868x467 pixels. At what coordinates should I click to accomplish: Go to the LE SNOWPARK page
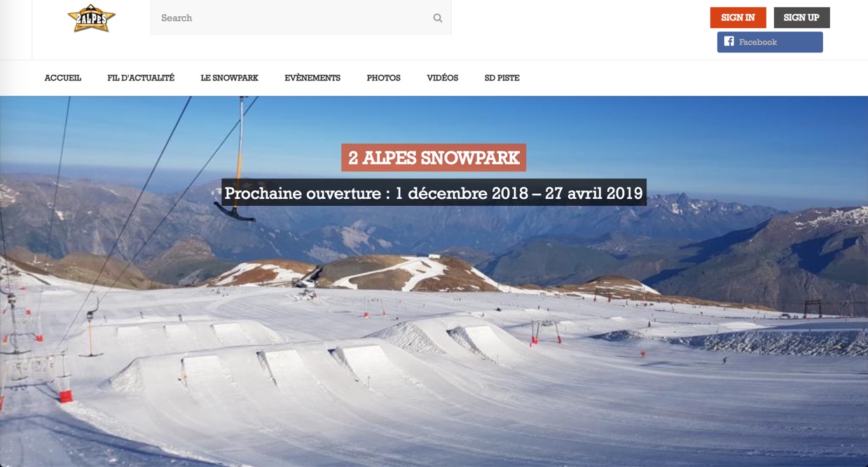tap(229, 78)
